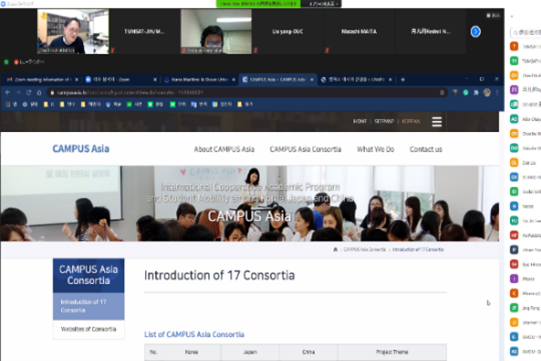Open About CAMPUS Asia menu

pyautogui.click(x=224, y=149)
